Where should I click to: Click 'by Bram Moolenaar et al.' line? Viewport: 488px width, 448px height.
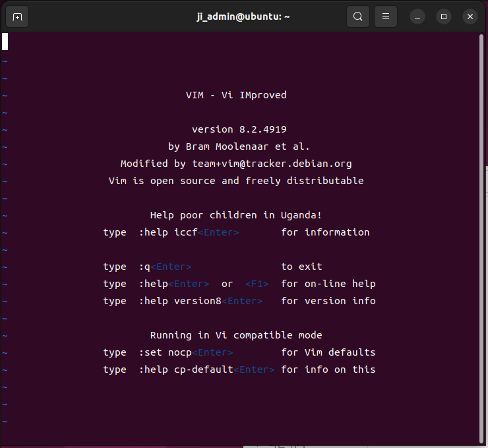pos(239,146)
